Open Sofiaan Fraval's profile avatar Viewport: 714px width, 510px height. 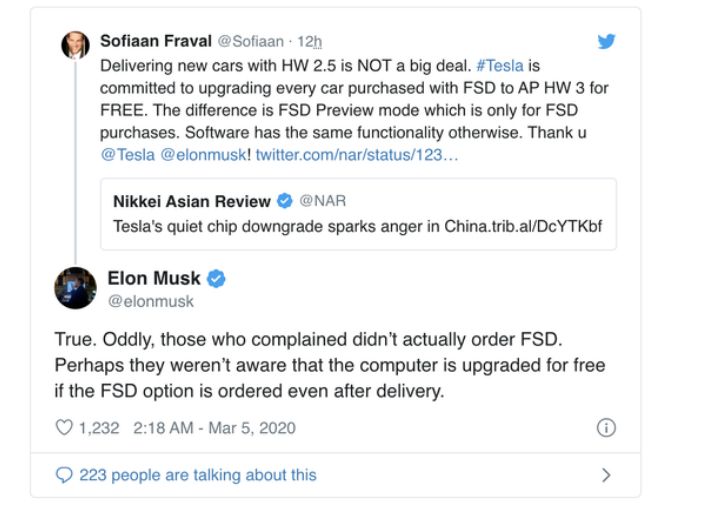pos(75,45)
